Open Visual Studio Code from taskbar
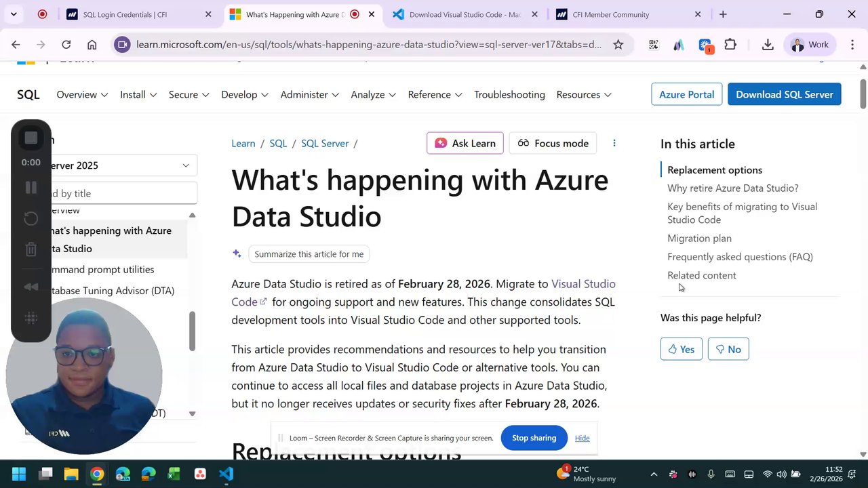 [x=226, y=474]
